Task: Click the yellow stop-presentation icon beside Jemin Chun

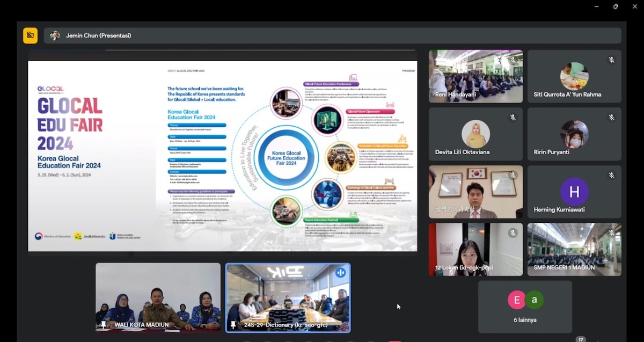Action: tap(30, 35)
